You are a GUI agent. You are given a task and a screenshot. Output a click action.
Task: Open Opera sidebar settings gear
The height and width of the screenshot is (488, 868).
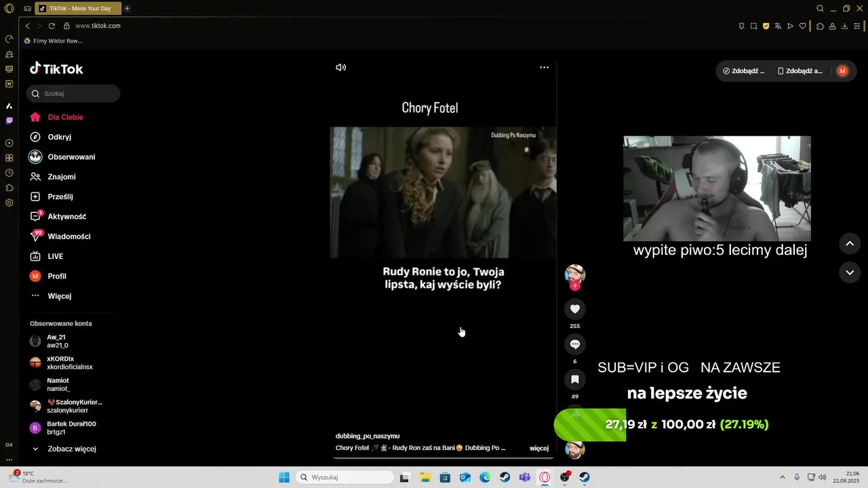coord(9,203)
